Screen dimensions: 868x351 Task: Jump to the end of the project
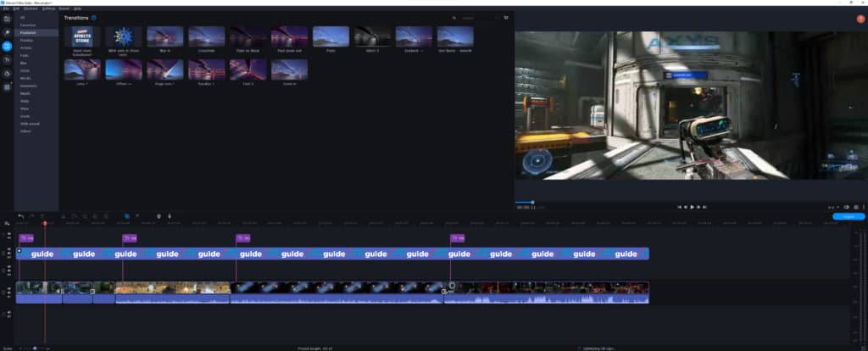point(704,207)
